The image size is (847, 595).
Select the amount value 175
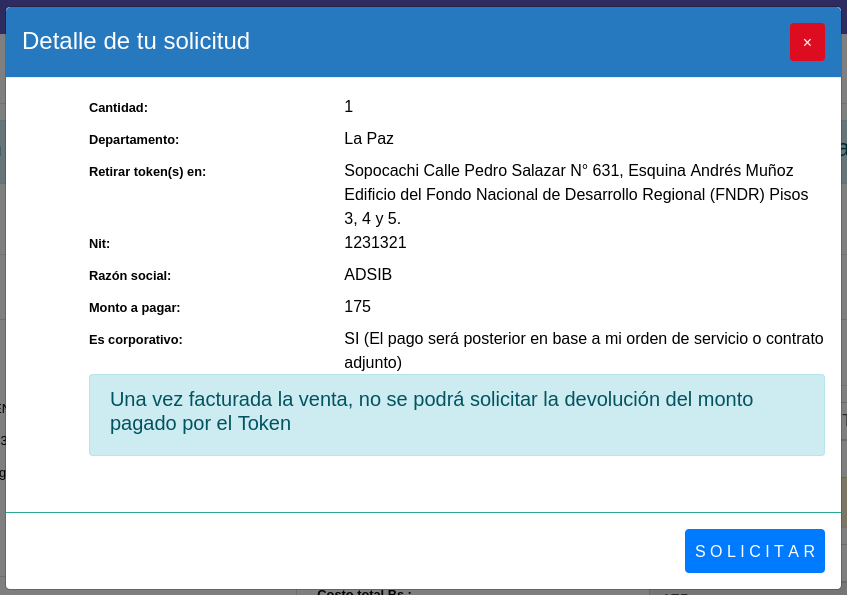point(357,307)
